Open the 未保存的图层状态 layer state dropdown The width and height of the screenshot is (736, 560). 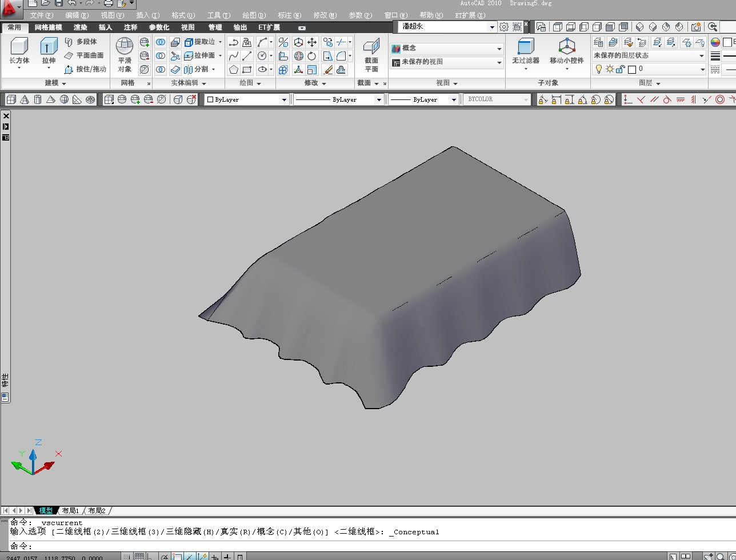click(702, 55)
